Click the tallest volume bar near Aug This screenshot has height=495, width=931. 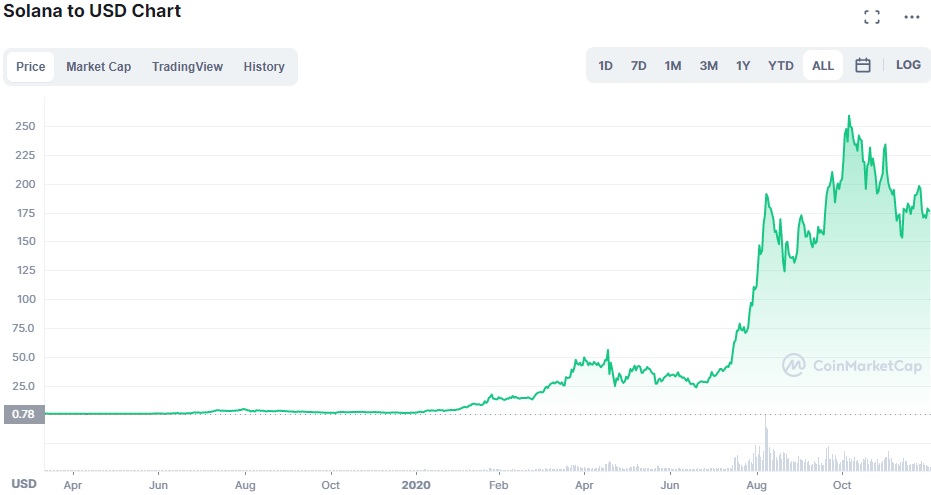[x=766, y=443]
